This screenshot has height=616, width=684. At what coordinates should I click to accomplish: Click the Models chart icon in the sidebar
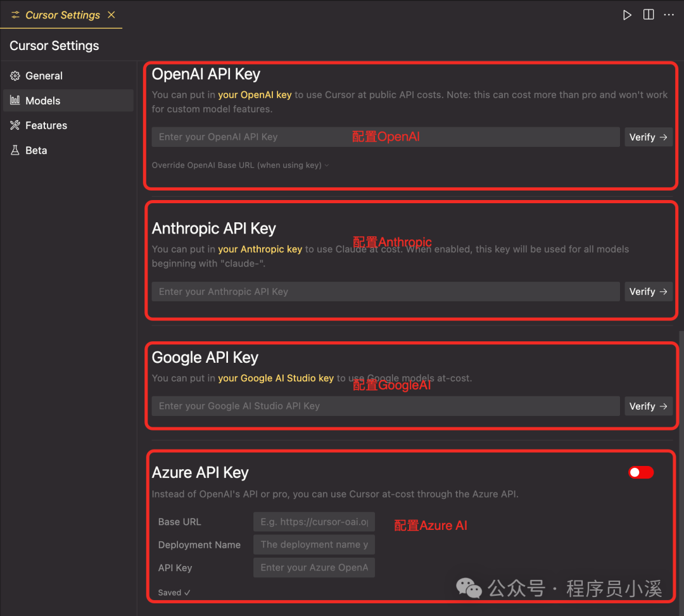(x=15, y=100)
